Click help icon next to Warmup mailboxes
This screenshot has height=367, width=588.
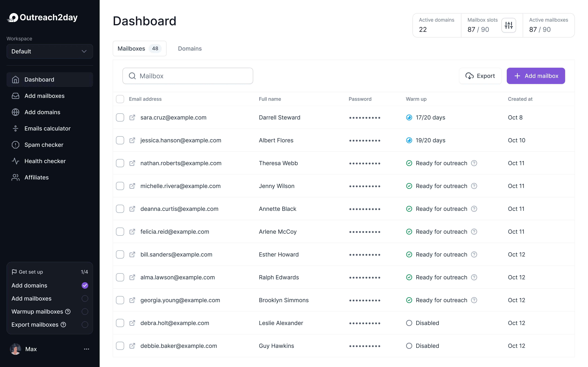pyautogui.click(x=68, y=311)
